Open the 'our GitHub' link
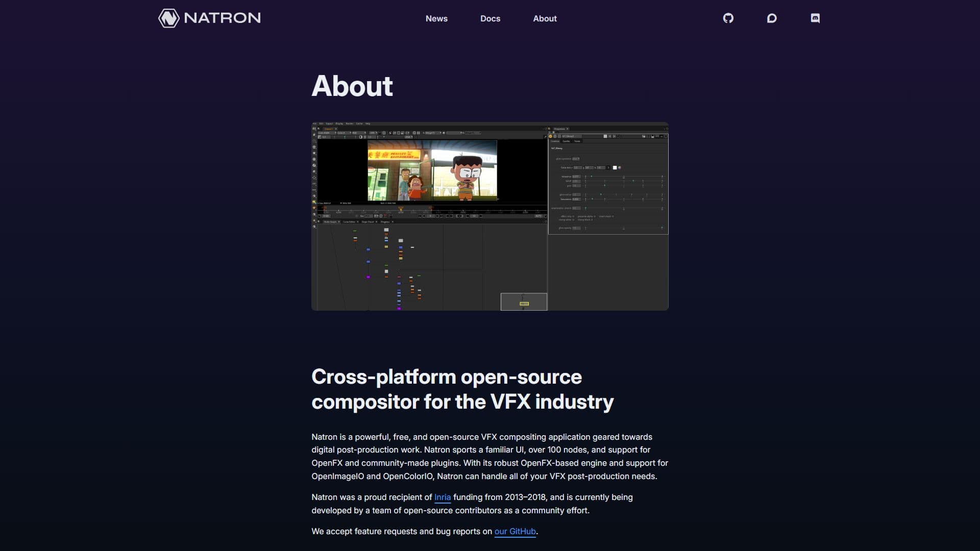 (515, 531)
